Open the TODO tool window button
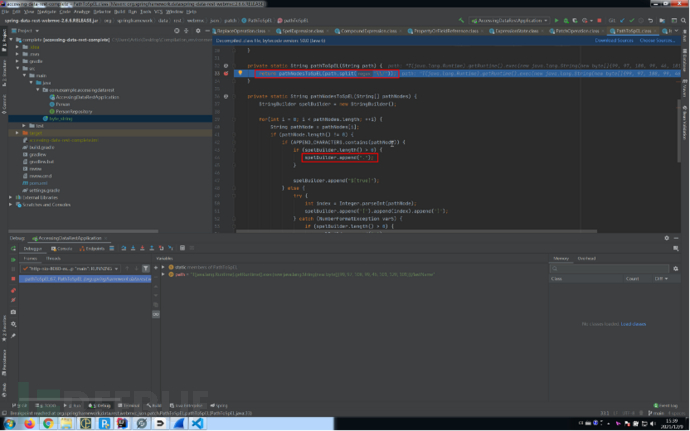 coord(47,405)
